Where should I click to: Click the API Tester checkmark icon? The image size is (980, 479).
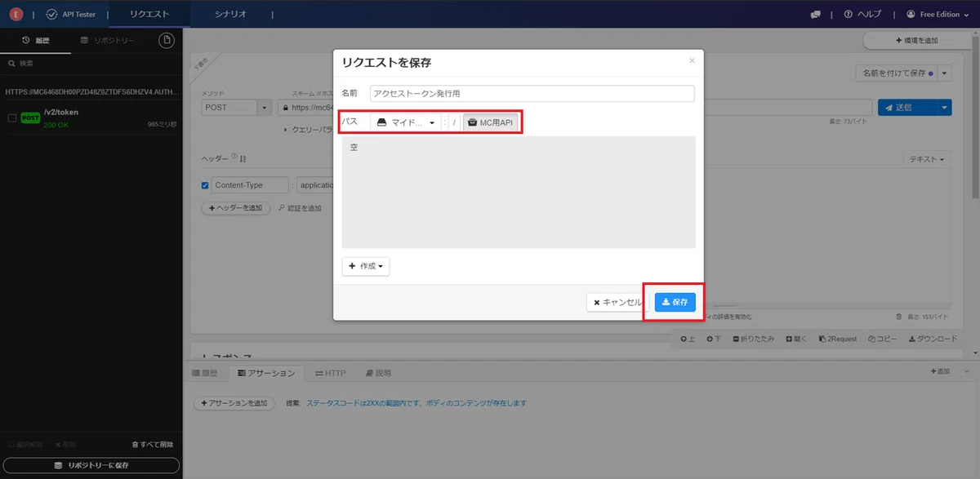[52, 14]
